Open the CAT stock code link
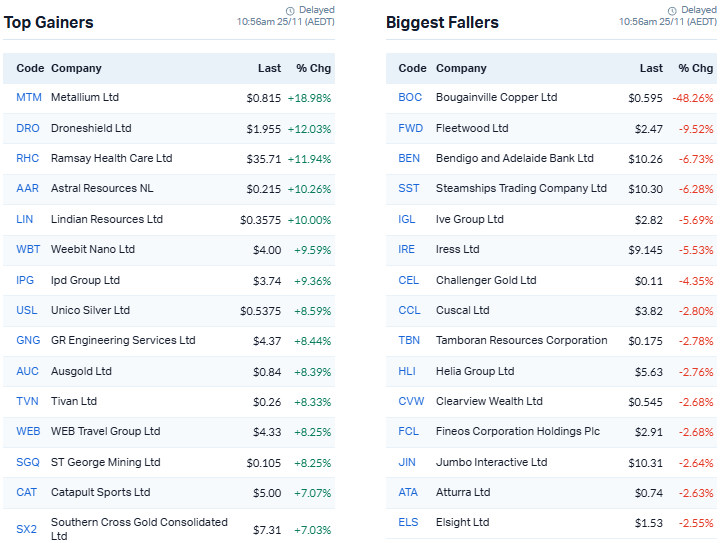This screenshot has width=725, height=543. [26, 493]
